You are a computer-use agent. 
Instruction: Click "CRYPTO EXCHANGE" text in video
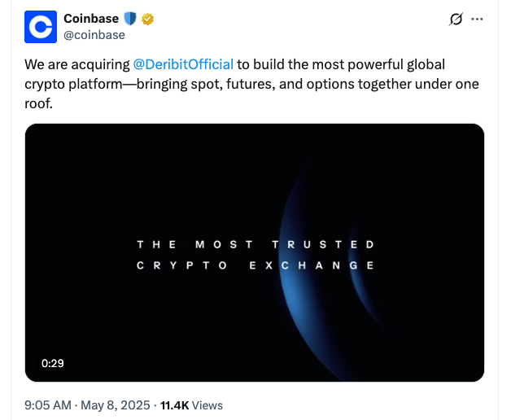(x=255, y=265)
